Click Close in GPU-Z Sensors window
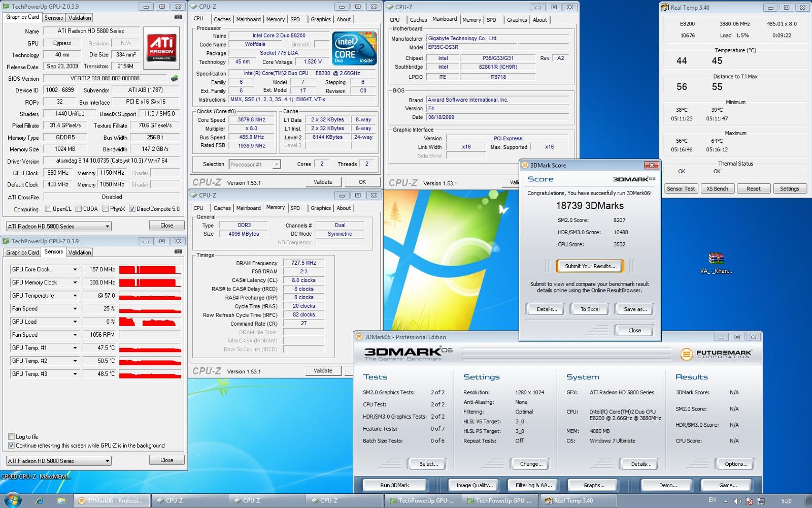Screen dimensions: 812x508 tap(166, 460)
